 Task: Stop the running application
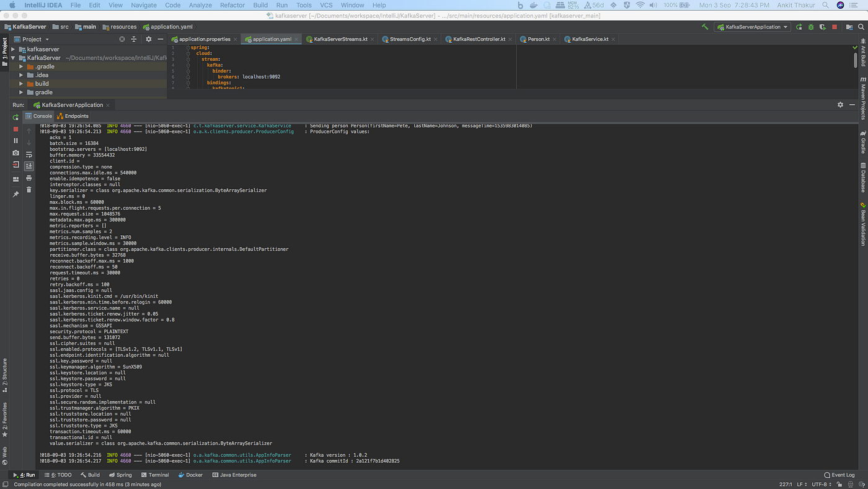click(16, 129)
